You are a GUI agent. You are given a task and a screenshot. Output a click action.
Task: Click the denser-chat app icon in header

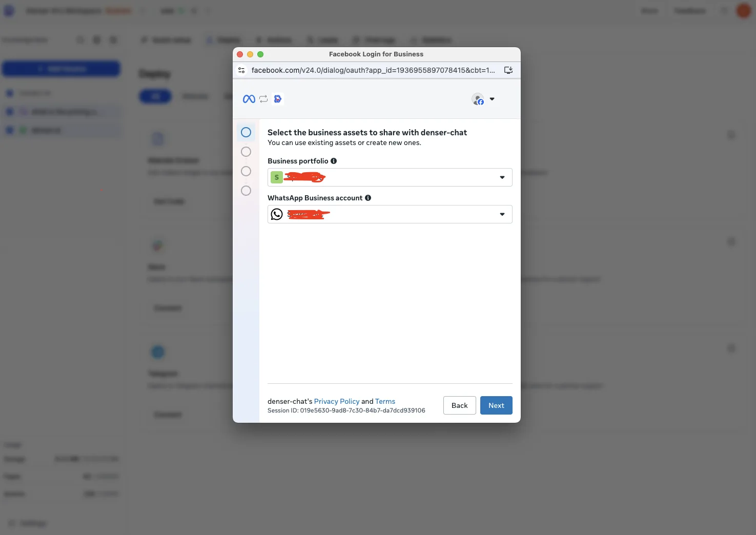click(278, 99)
